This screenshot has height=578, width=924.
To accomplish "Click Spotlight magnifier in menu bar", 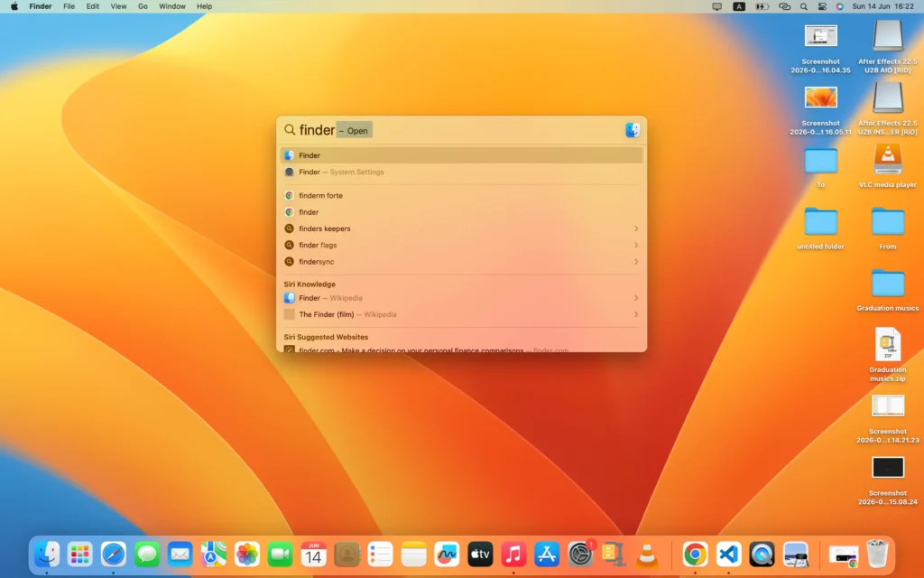I will click(804, 6).
